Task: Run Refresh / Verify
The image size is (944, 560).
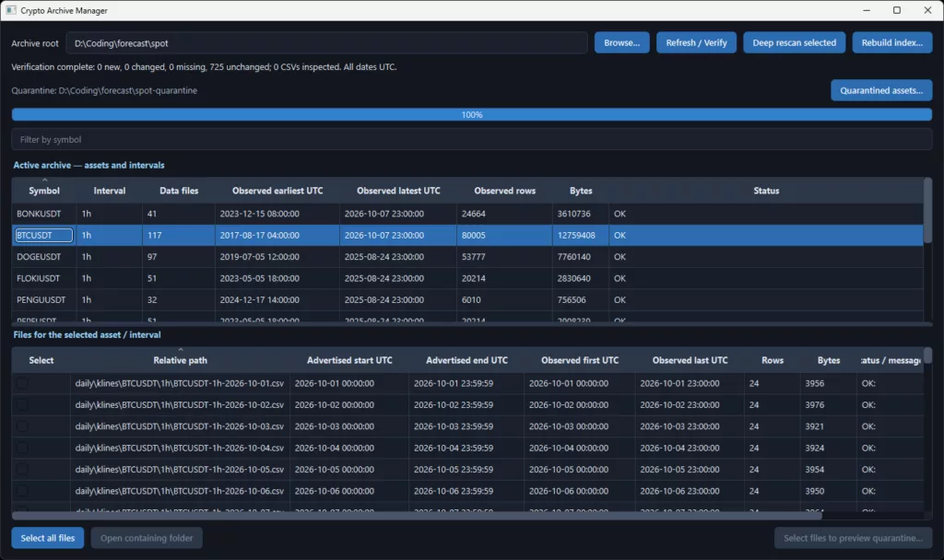Action: coord(696,42)
